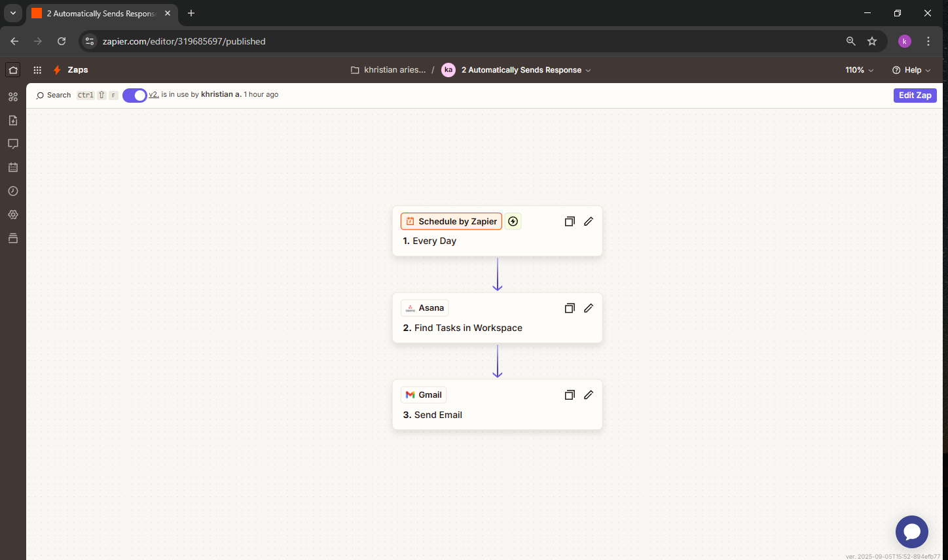Click the Edit Zap button

915,96
